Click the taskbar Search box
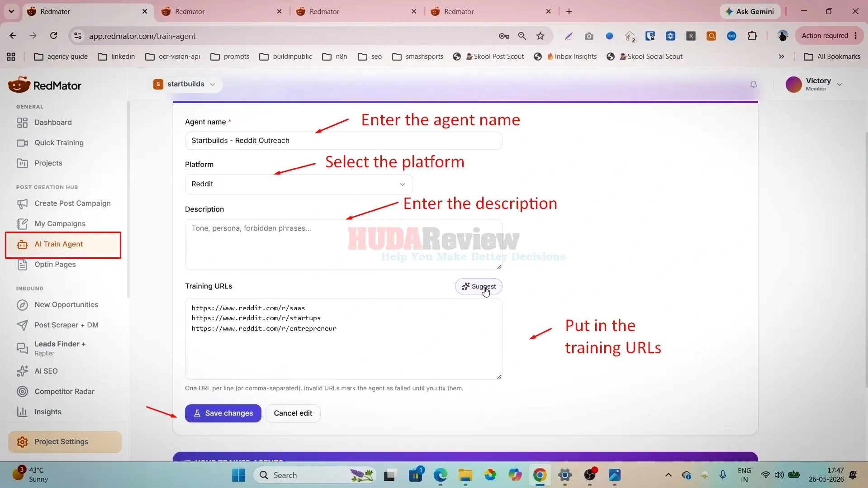 pos(315,475)
